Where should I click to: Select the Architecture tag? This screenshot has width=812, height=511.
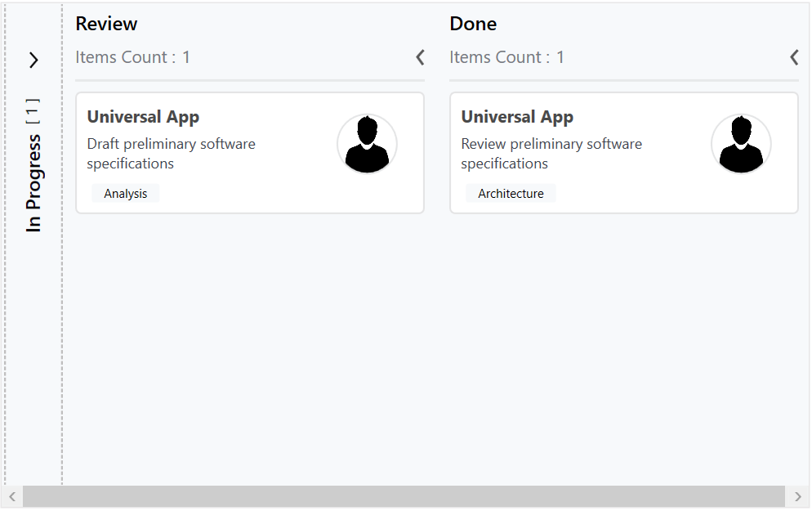pyautogui.click(x=511, y=193)
